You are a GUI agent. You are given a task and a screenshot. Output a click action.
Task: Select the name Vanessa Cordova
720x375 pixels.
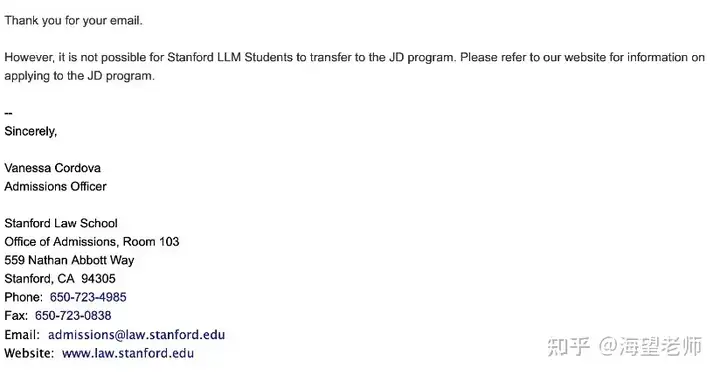tap(53, 168)
